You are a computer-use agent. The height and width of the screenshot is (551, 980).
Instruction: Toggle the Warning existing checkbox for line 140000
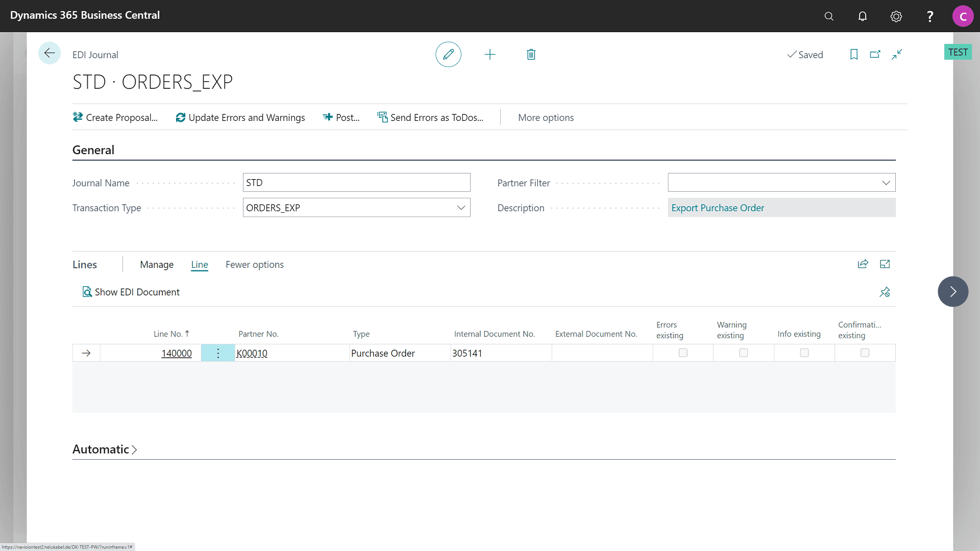click(x=743, y=353)
